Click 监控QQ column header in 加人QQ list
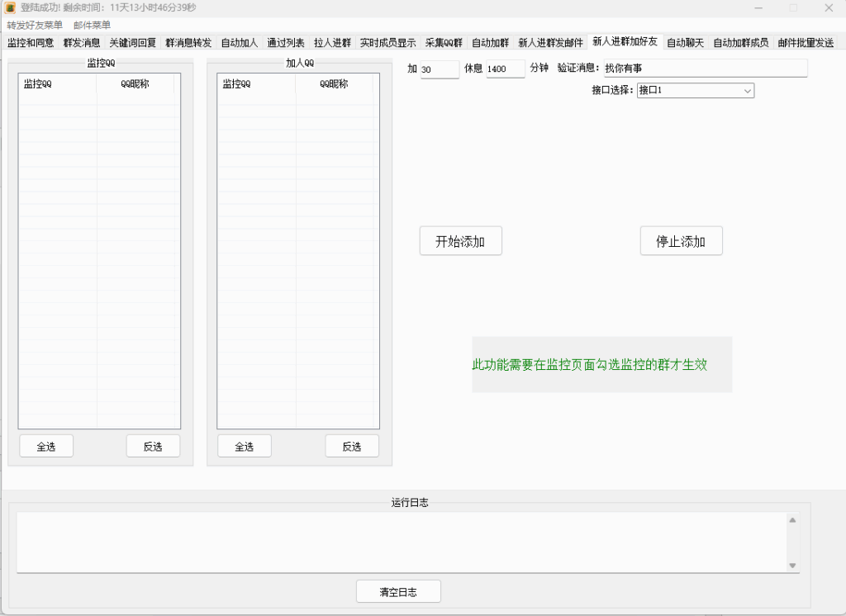 point(257,83)
